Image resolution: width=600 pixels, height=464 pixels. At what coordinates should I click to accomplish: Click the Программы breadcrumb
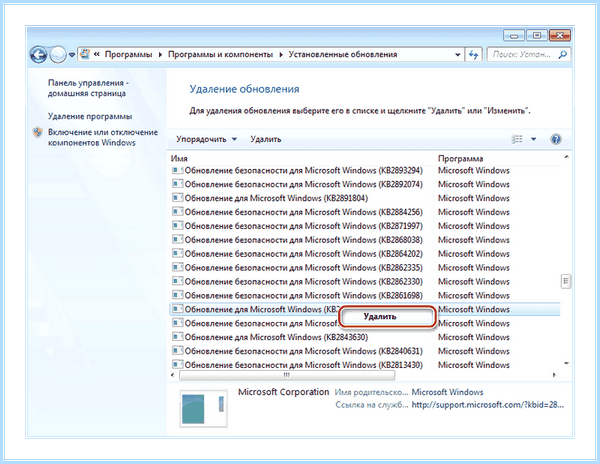129,54
